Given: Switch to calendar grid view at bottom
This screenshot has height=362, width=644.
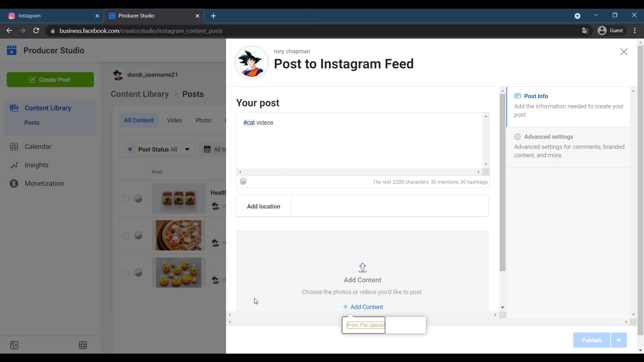Looking at the screenshot, I should [83, 345].
